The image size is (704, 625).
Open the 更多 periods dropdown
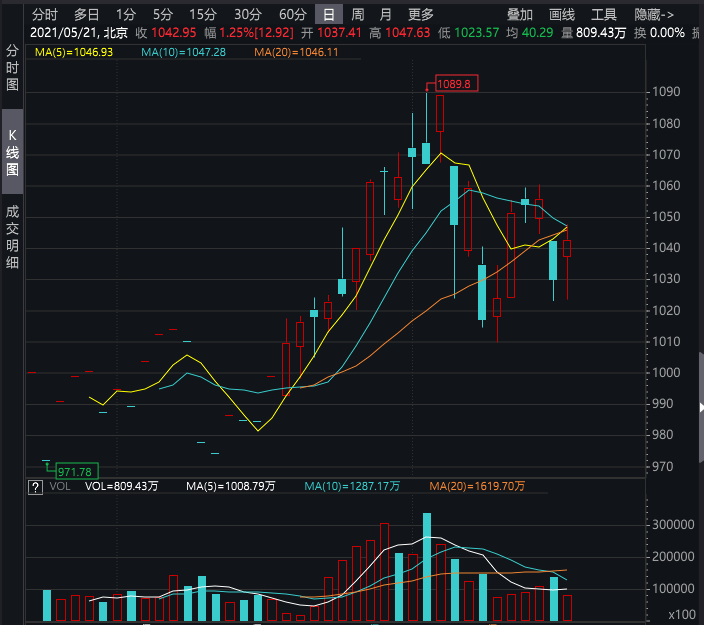(421, 15)
